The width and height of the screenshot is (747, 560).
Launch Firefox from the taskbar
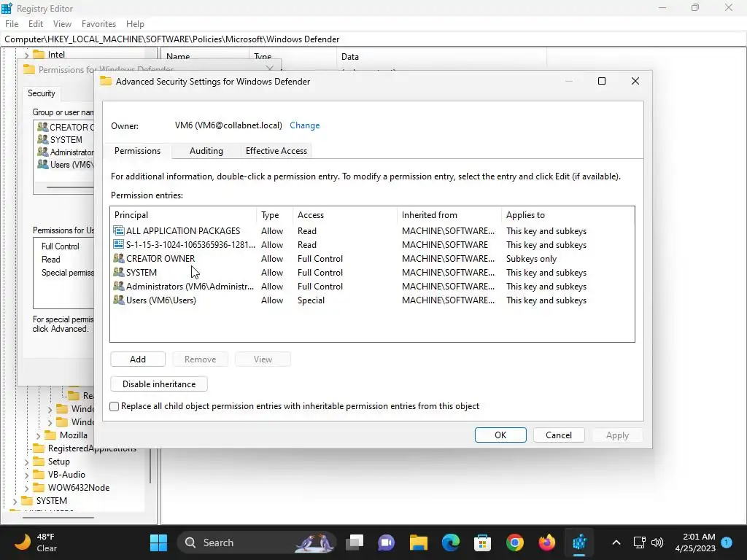click(x=547, y=542)
